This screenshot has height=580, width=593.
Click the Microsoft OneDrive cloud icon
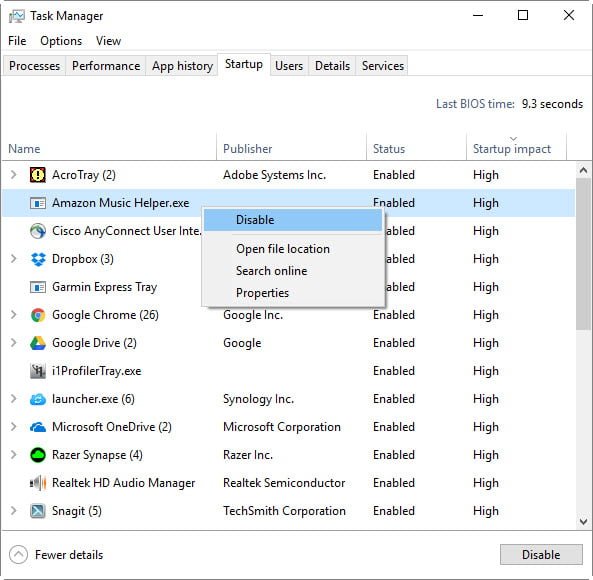38,427
